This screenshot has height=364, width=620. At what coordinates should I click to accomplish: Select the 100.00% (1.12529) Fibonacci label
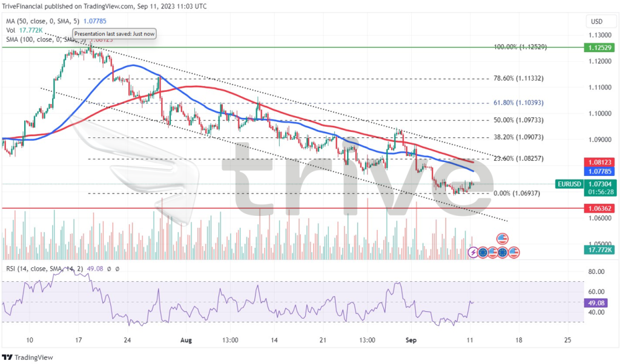[x=520, y=47]
